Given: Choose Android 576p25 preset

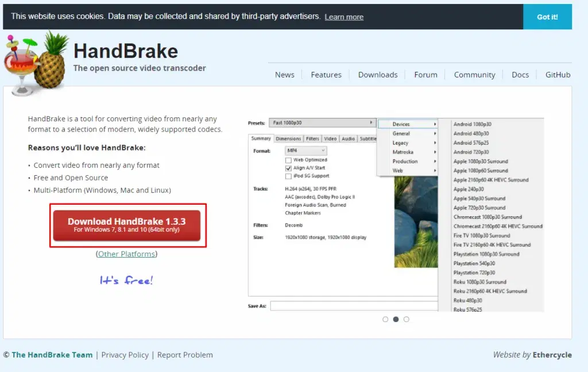Looking at the screenshot, I should [x=471, y=143].
